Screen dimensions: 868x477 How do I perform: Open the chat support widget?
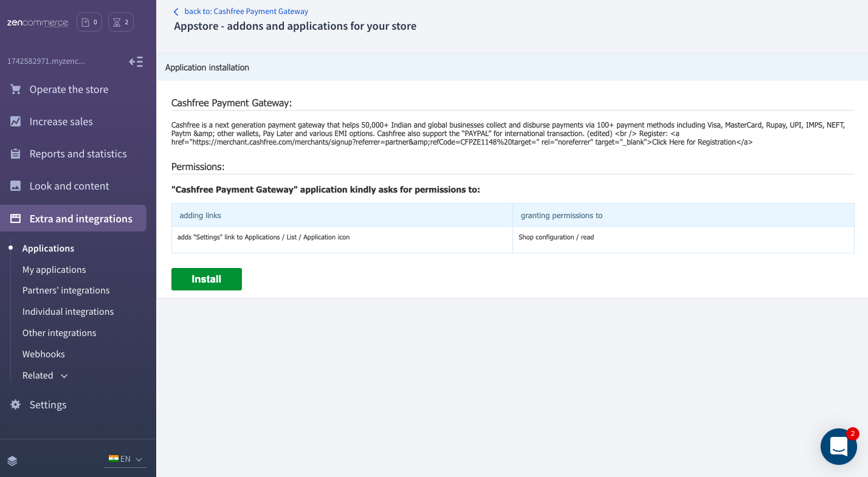click(x=839, y=447)
